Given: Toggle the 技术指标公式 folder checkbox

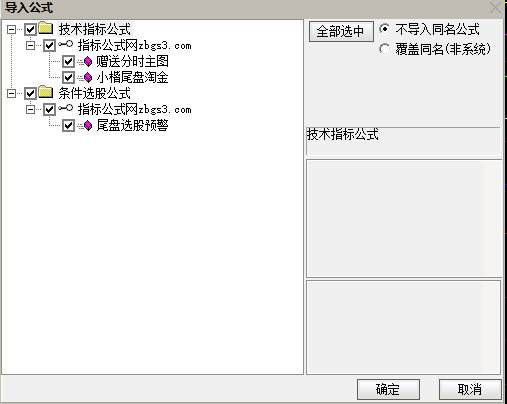Looking at the screenshot, I should point(30,29).
